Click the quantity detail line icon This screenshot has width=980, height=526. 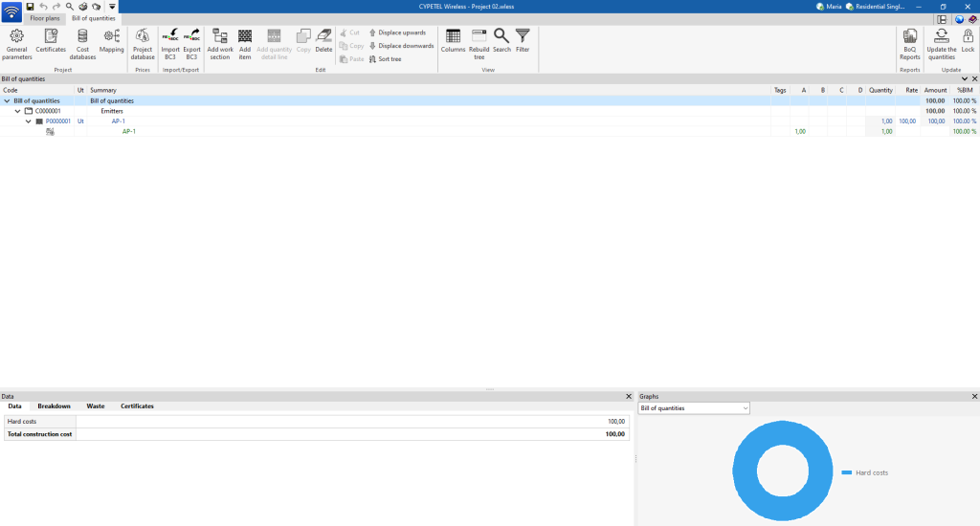click(x=50, y=131)
